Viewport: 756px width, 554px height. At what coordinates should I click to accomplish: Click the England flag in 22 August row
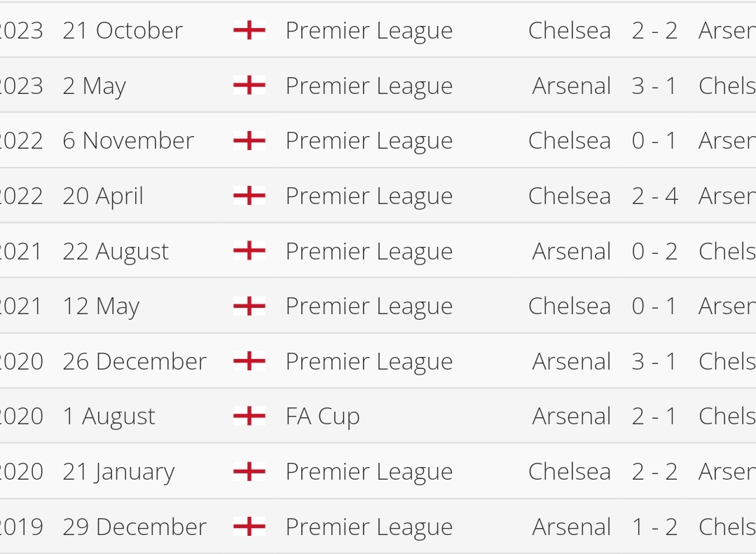[249, 251]
